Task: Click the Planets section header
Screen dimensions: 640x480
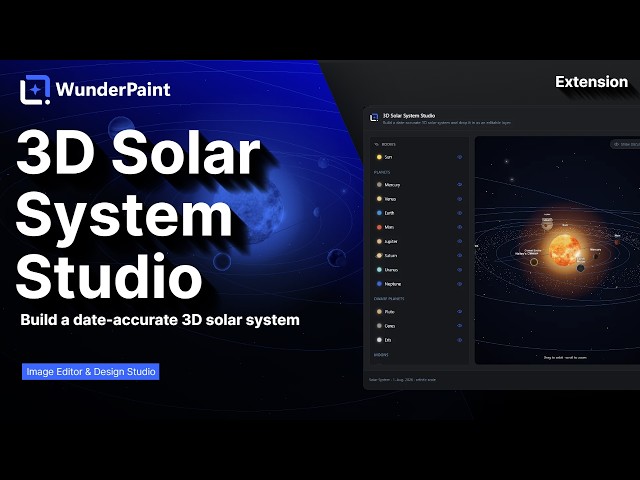Action: click(382, 172)
